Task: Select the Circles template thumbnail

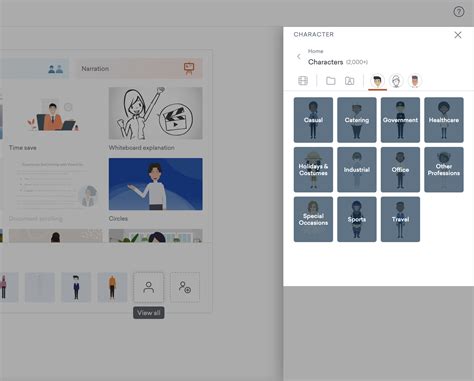Action: click(155, 184)
